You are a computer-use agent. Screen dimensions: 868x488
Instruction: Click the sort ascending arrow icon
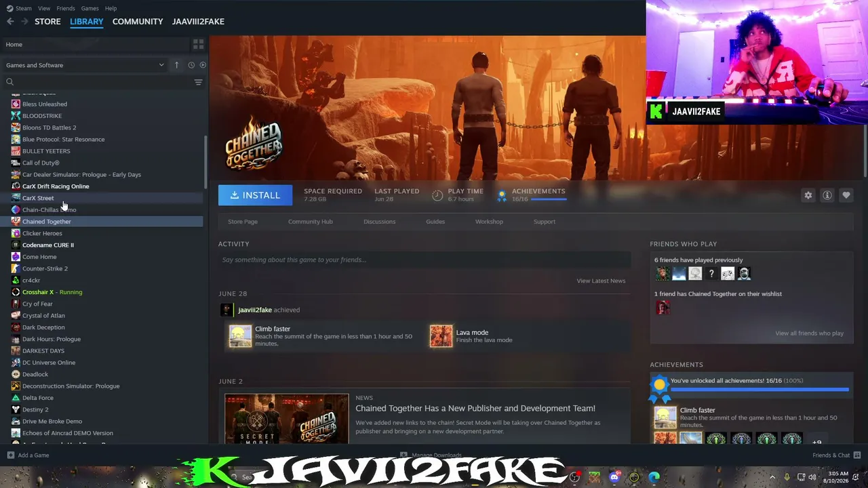click(177, 65)
